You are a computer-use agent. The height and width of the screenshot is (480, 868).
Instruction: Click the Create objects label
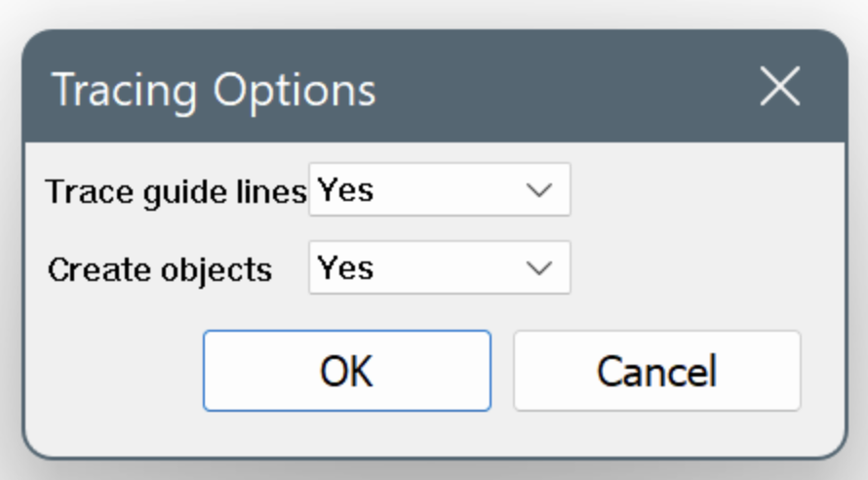(x=160, y=269)
